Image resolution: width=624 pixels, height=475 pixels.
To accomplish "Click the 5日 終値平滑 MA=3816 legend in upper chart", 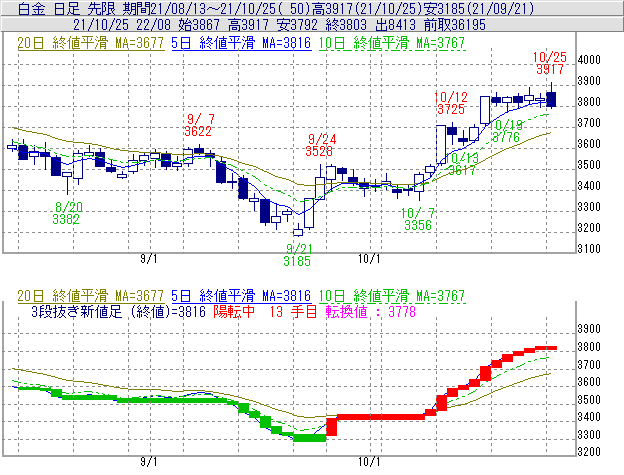I will click(x=241, y=43).
